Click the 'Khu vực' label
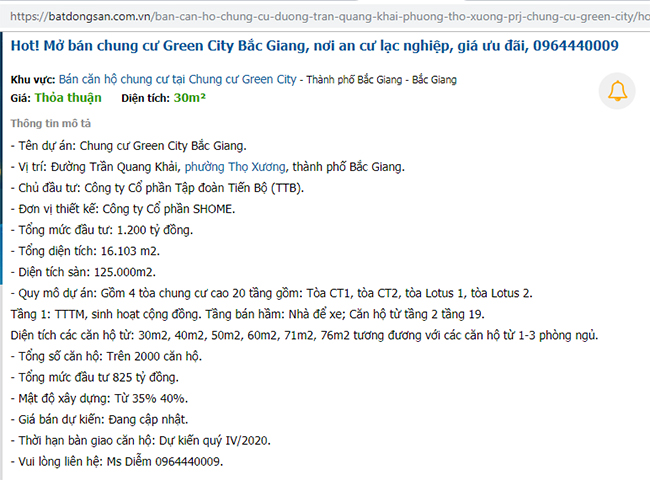This screenshot has height=480, width=650. [32, 79]
